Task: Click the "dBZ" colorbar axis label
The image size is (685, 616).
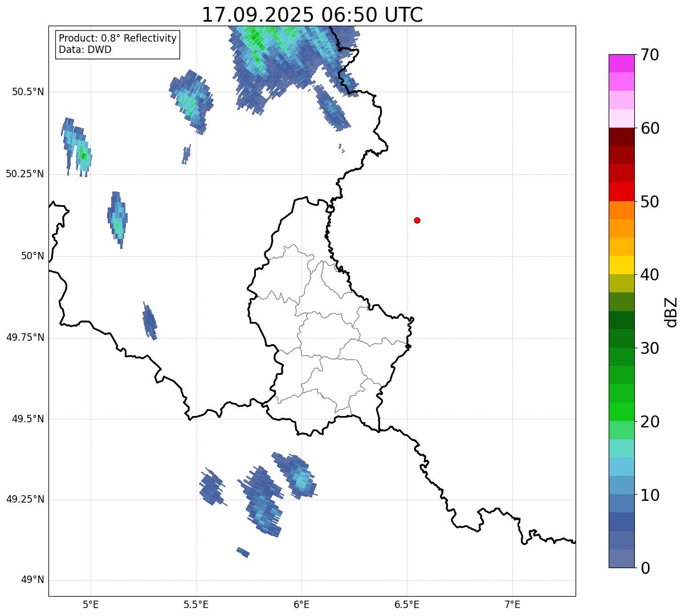Action: [x=671, y=312]
